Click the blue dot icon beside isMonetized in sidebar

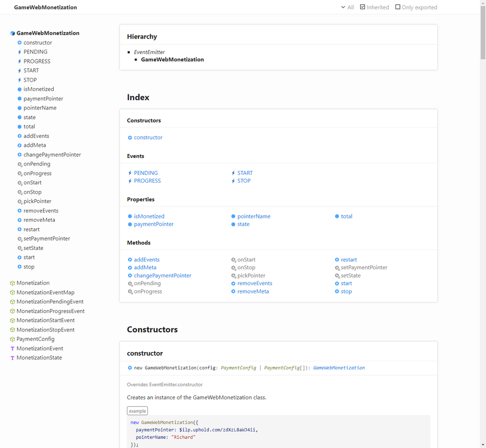point(19,89)
